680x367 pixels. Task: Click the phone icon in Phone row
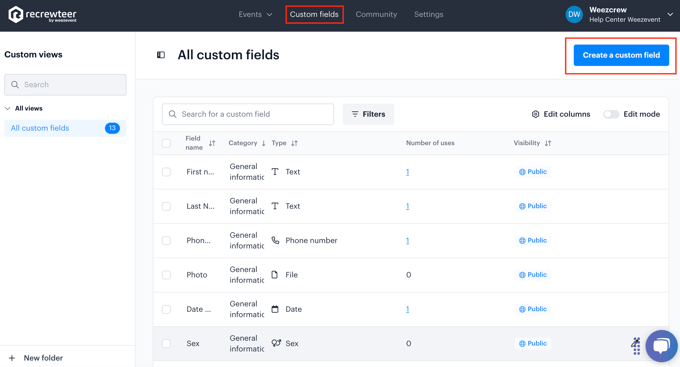point(275,240)
